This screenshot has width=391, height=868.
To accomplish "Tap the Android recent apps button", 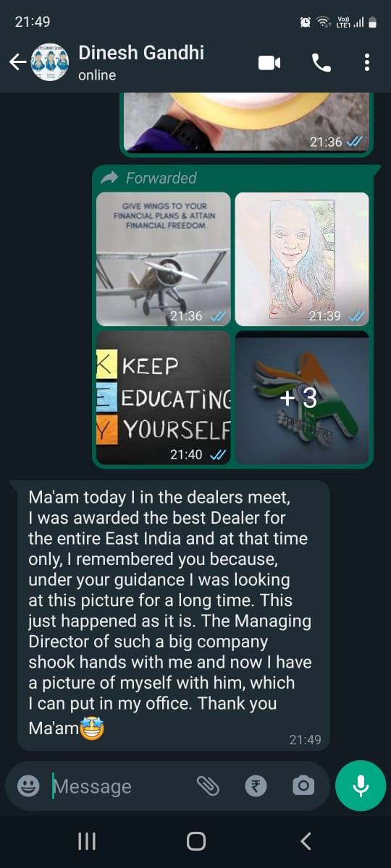I will [x=87, y=841].
